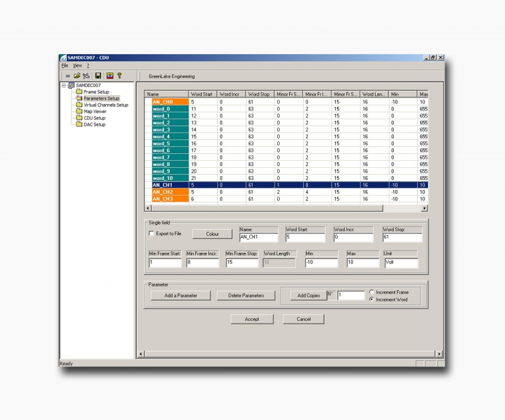Open the DAC Setup folder icon
The width and height of the screenshot is (505, 420).
(79, 124)
